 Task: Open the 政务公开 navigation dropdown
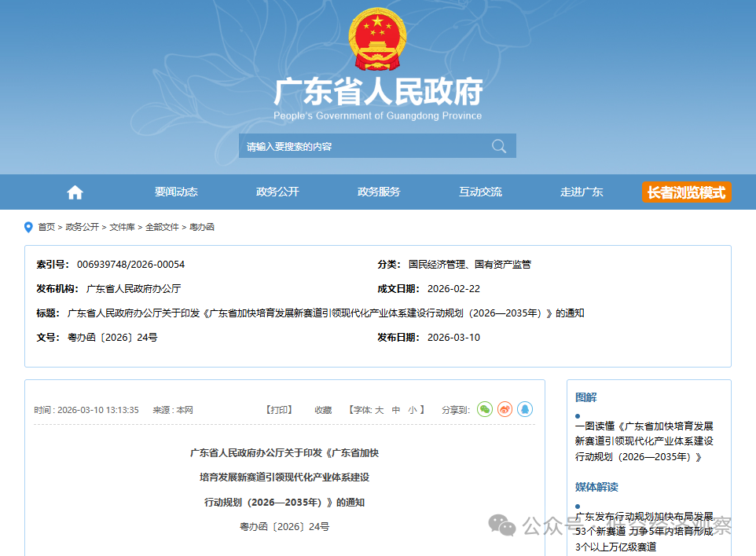tap(277, 192)
